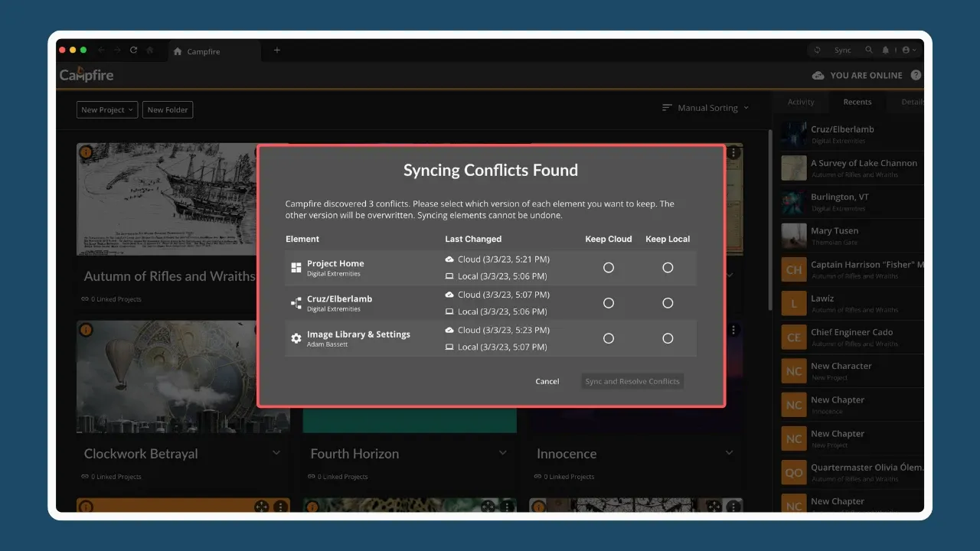Screen dimensions: 980x551
Task: Expand the Clockwork Betrayal project chevron
Action: [276, 453]
